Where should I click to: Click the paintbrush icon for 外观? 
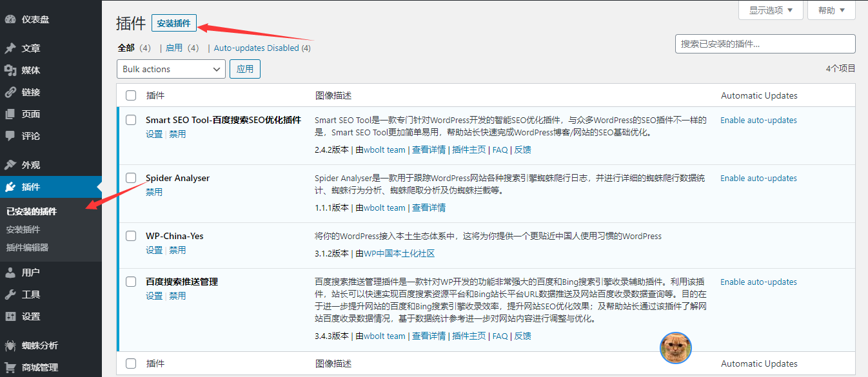(10, 165)
